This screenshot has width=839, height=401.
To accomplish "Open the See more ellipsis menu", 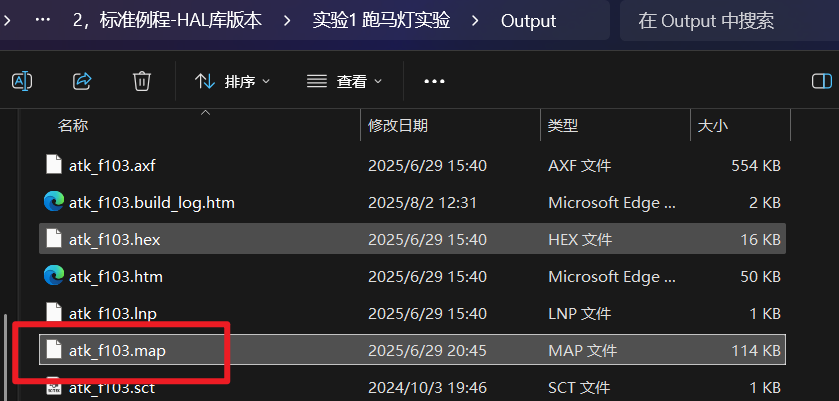I will pos(434,81).
